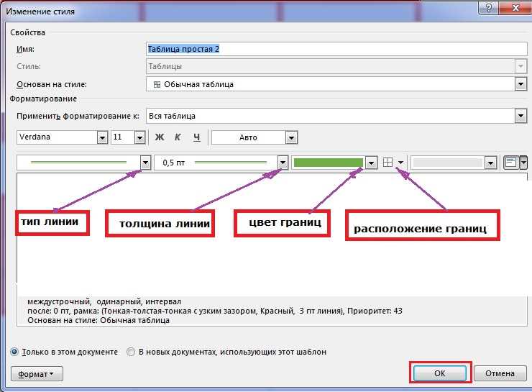The height and width of the screenshot is (392, 532).
Task: Open the line weight 0,5 пт dropdown
Action: pyautogui.click(x=283, y=163)
